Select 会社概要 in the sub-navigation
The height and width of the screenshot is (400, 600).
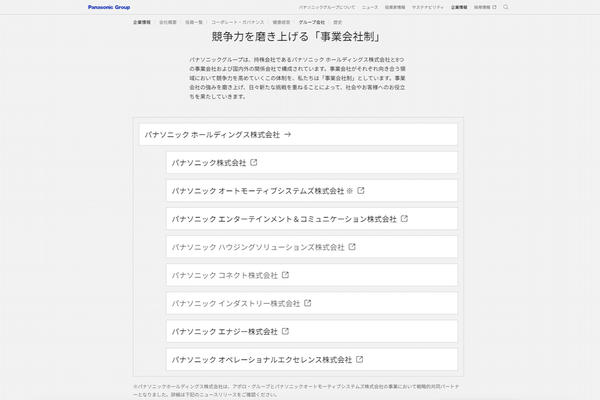(168, 22)
